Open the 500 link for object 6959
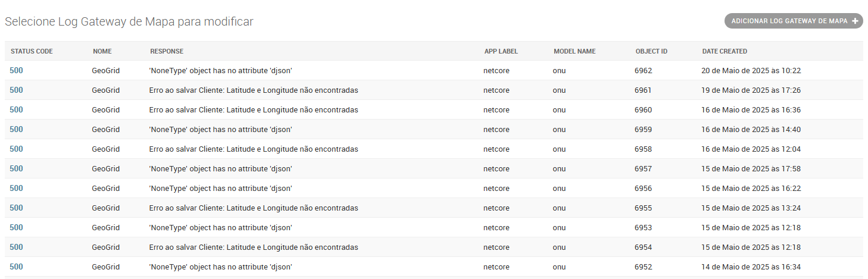This screenshot has width=868, height=279. tap(16, 129)
